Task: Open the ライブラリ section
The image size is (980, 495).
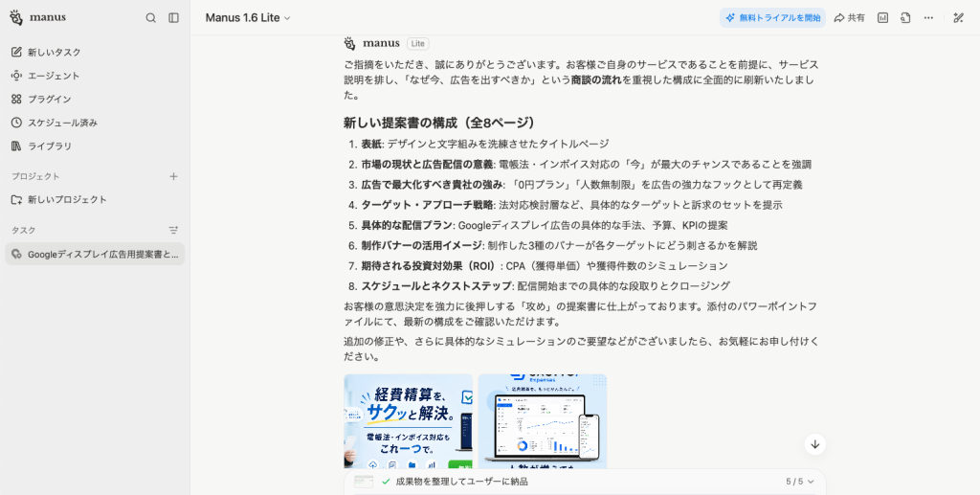Action: point(95,146)
